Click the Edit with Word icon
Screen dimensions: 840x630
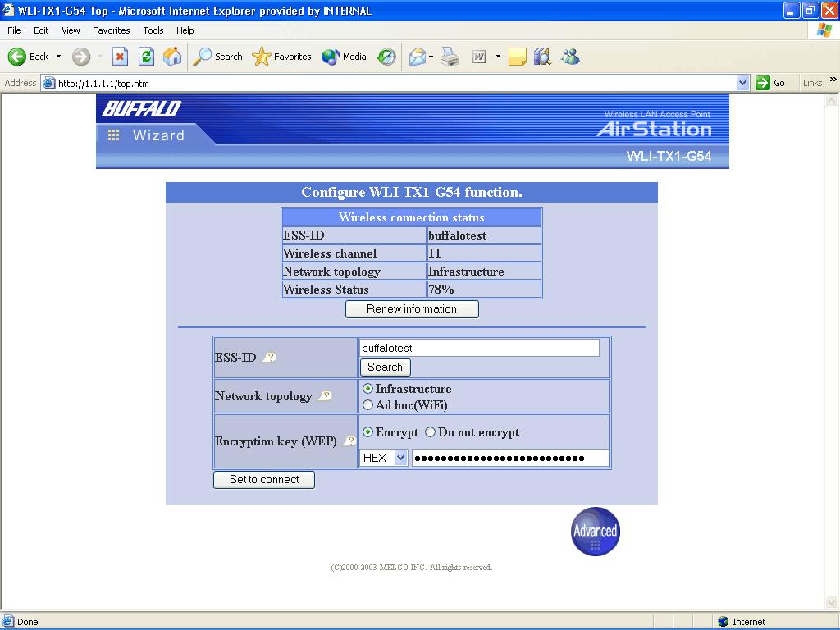479,57
